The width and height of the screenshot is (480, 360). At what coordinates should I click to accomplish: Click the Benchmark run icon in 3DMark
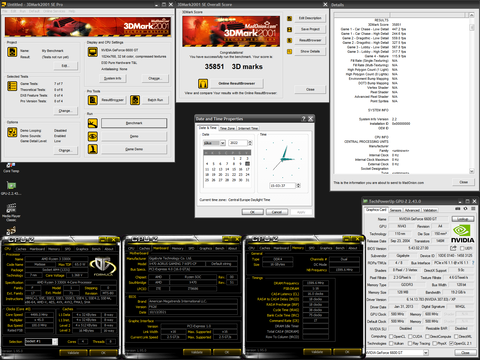coord(93,123)
